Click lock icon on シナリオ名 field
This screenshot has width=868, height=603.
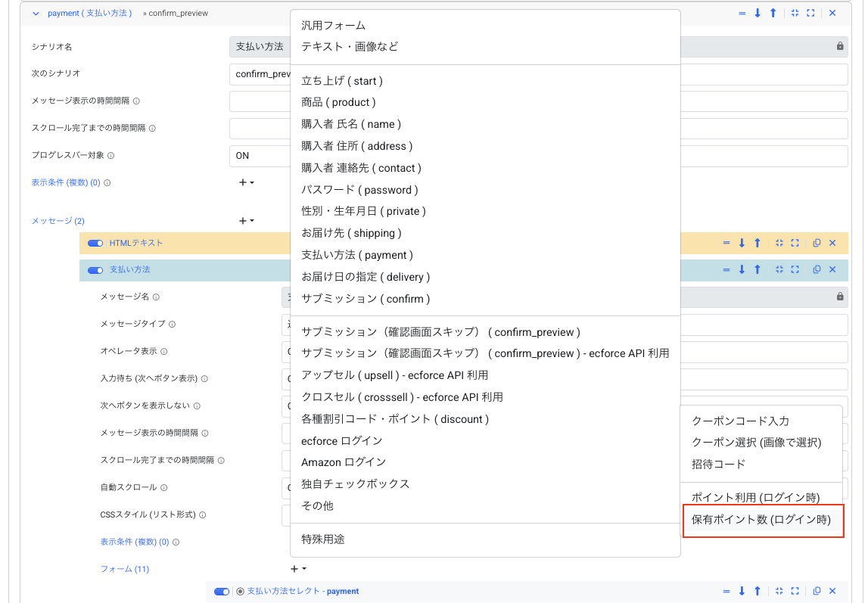840,46
